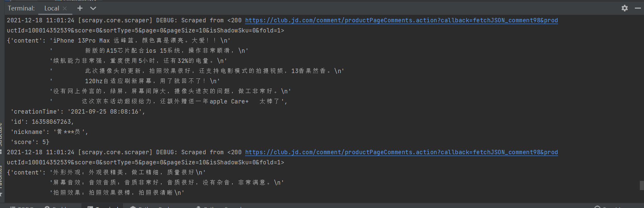Open the Favorites side tool window
644x208 pixels.
tap(1, 177)
